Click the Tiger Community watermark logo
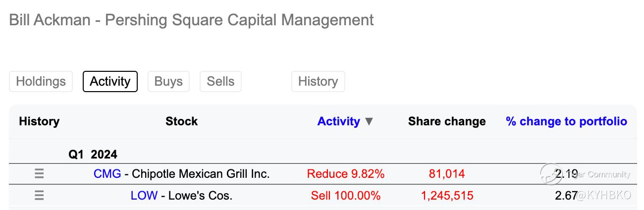The height and width of the screenshot is (210, 644). coord(551,174)
